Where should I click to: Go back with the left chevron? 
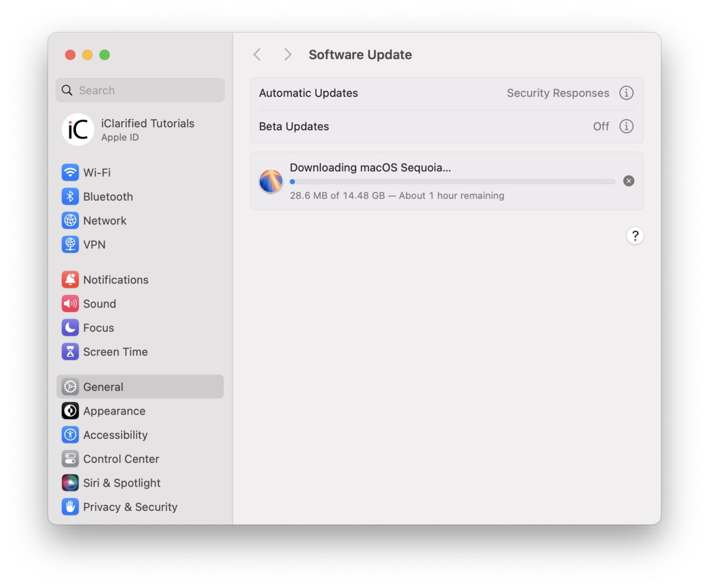point(257,54)
